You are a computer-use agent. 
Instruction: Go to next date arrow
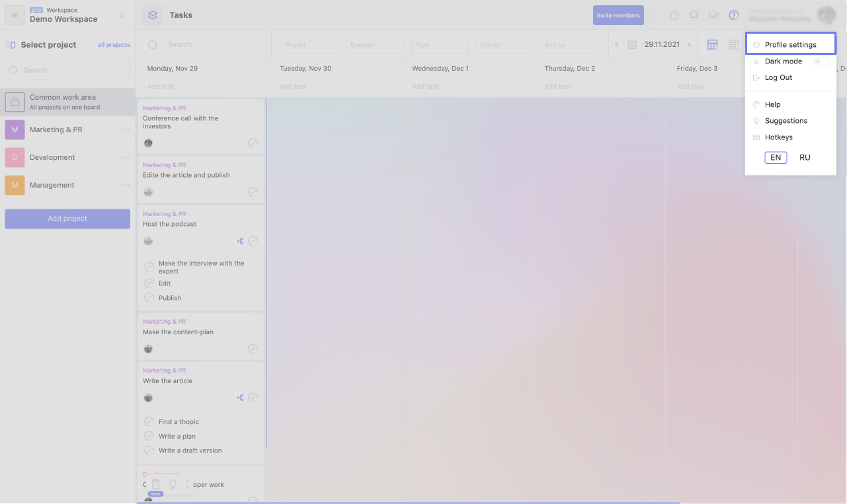(x=689, y=45)
